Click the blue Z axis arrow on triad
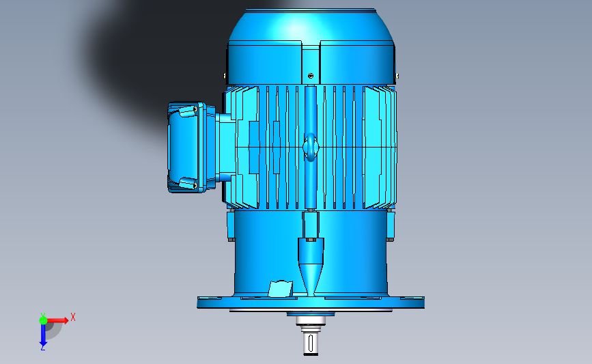This screenshot has height=364, width=592. pos(43,336)
